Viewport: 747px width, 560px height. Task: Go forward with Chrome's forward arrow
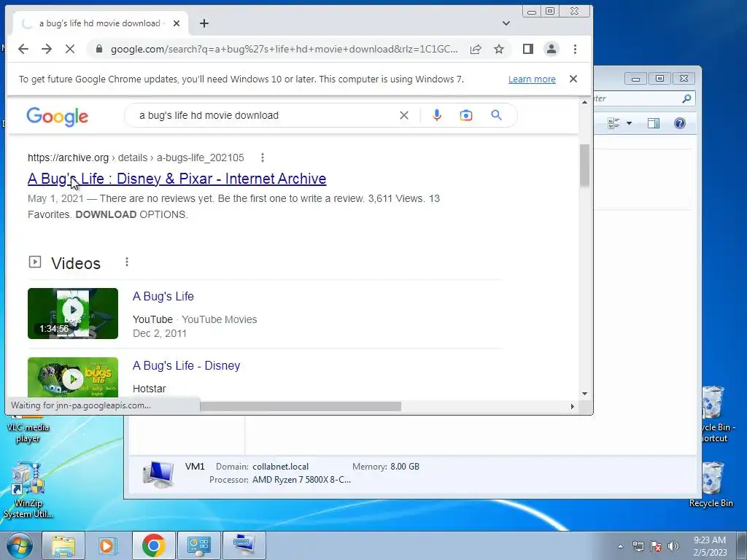click(46, 49)
